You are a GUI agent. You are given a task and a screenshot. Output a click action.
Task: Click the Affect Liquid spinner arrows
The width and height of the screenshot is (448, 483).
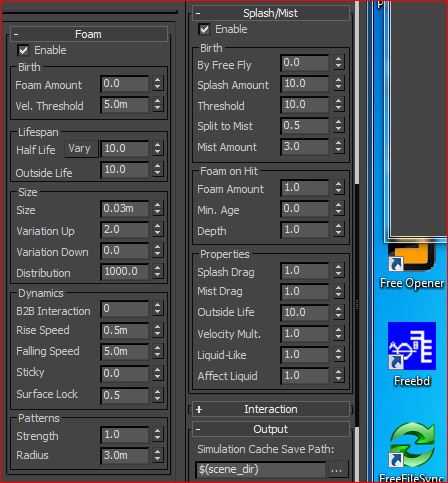[x=338, y=376]
